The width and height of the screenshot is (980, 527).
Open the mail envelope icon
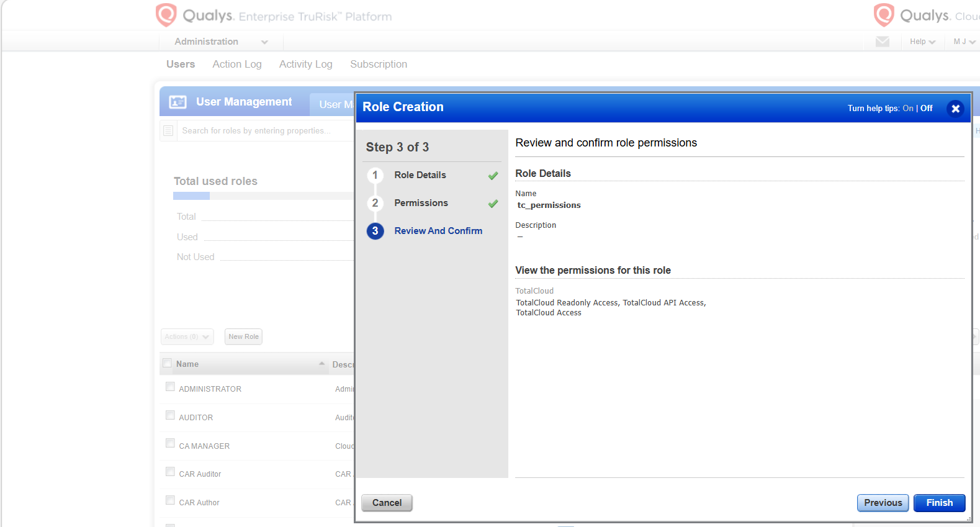click(882, 42)
